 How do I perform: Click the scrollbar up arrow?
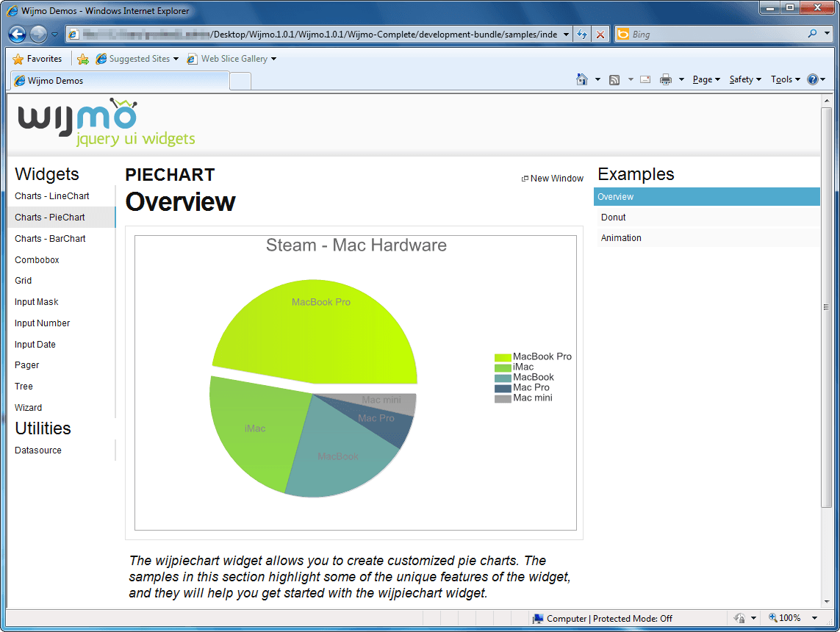(x=826, y=100)
